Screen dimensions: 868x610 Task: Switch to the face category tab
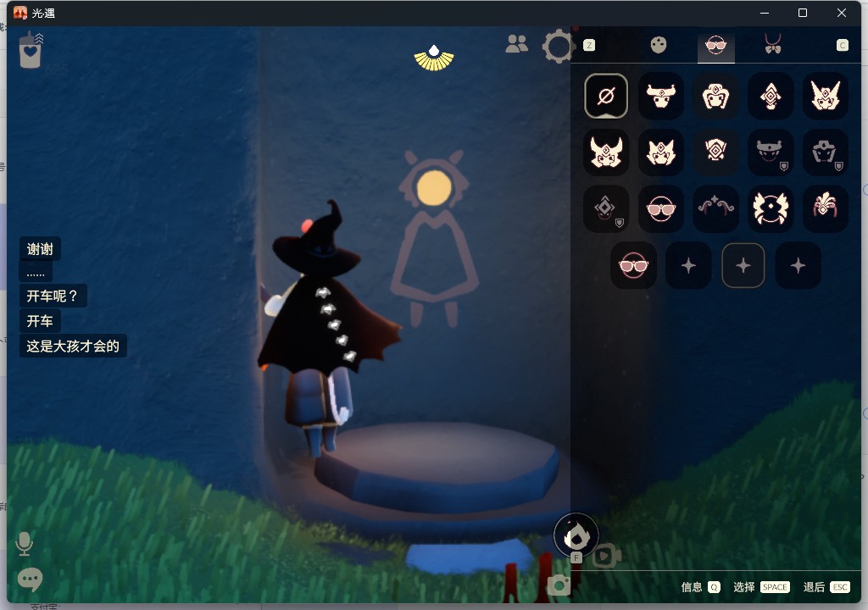point(658,45)
